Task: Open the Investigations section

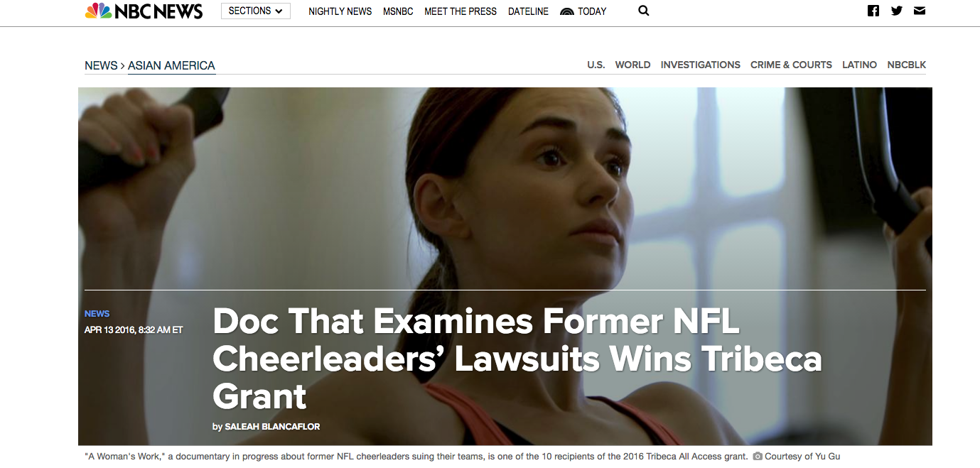Action: pyautogui.click(x=700, y=65)
